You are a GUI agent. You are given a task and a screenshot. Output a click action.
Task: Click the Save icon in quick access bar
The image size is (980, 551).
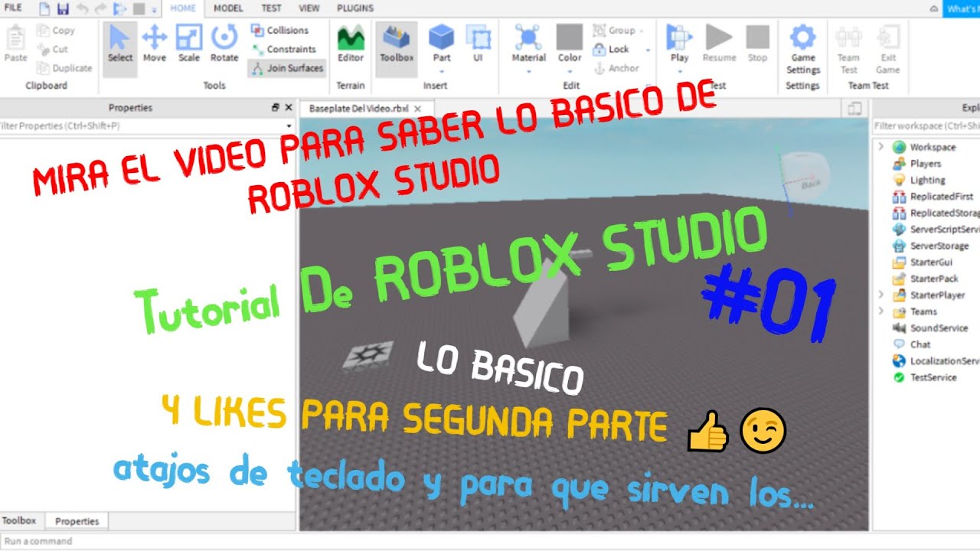tap(63, 9)
